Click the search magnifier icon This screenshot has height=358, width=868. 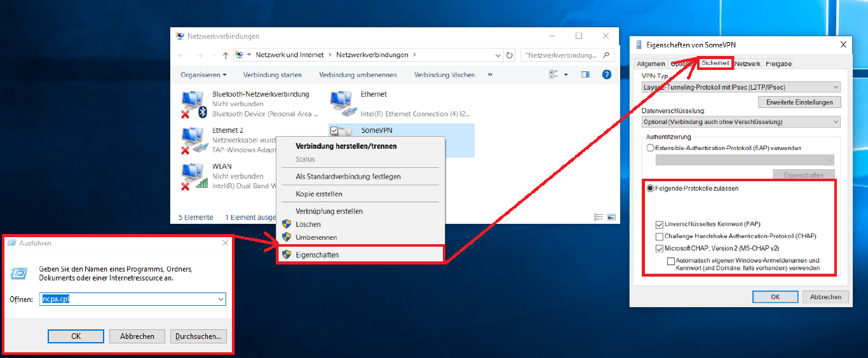click(606, 55)
